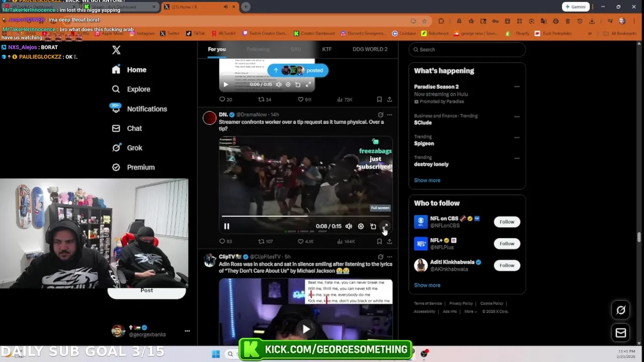Follow Aditi Kinkhabwala

507,265
